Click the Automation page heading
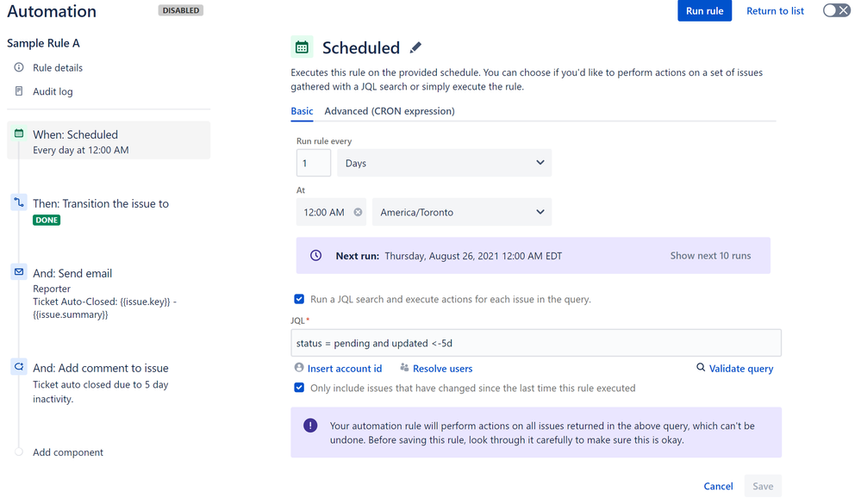The image size is (861, 504). click(52, 11)
